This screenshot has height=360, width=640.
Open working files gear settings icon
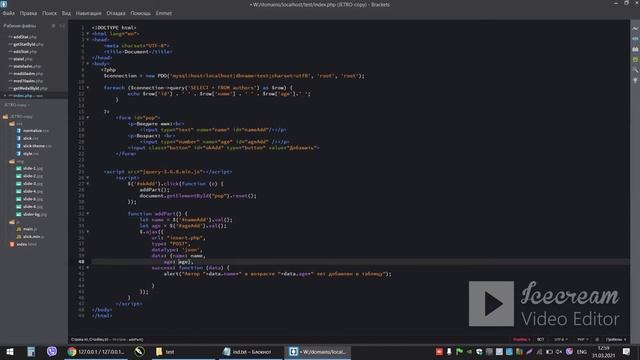pos(53,26)
